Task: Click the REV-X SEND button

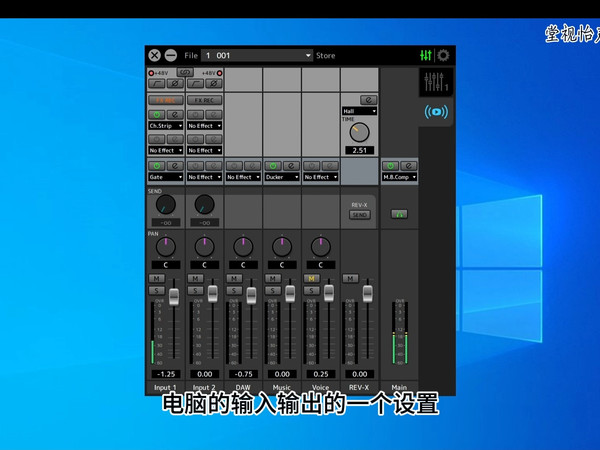Action: click(x=359, y=215)
